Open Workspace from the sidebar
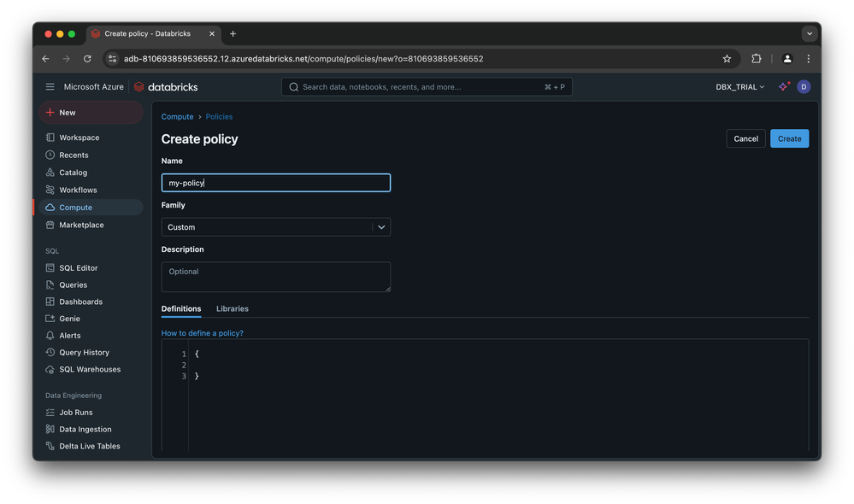 point(79,138)
